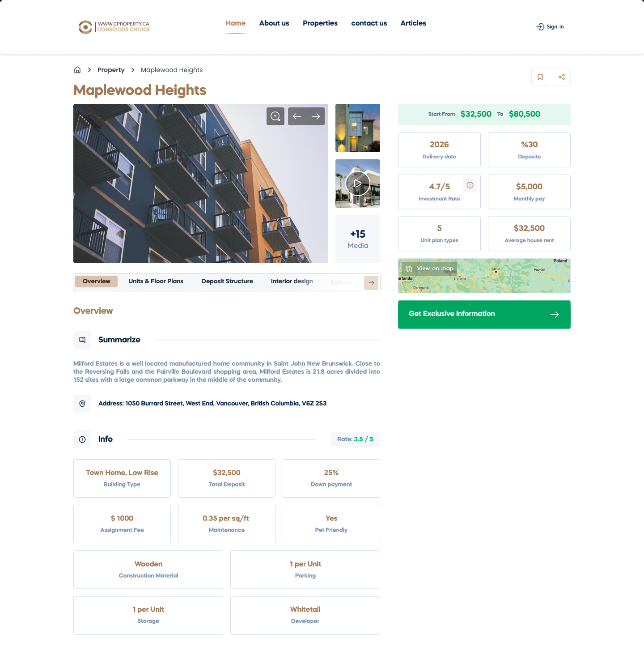Click the $5,000 Monthly pay card
This screenshot has width=644, height=648.
pyautogui.click(x=530, y=192)
